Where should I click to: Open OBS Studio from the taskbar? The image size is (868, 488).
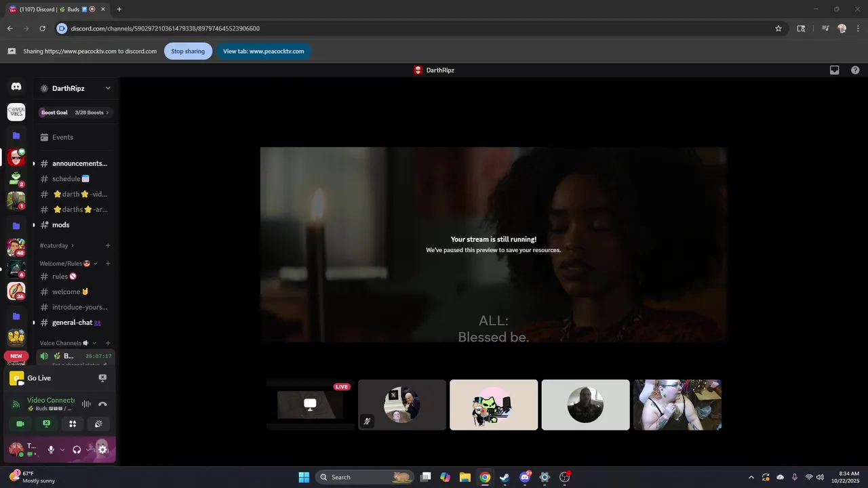564,477
